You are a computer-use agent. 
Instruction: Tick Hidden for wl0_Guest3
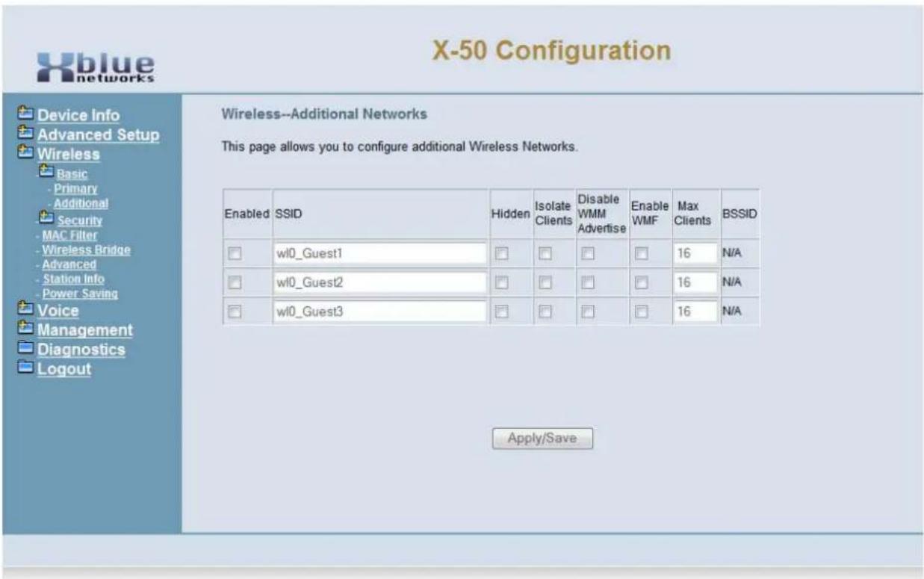click(x=503, y=312)
